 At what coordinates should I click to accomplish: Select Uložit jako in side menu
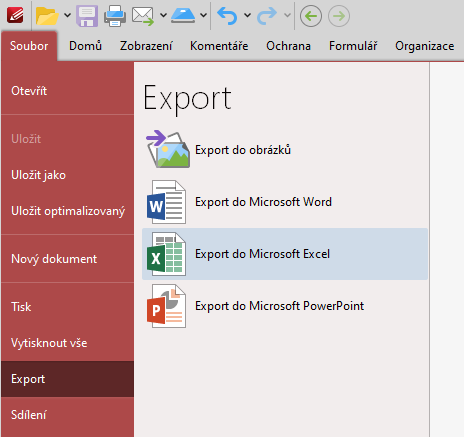tap(39, 175)
